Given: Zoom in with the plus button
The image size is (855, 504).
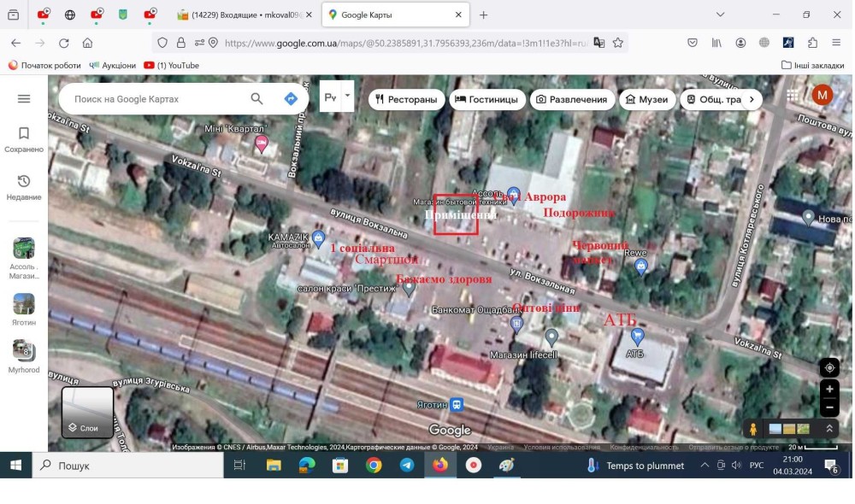Looking at the screenshot, I should coord(829,390).
